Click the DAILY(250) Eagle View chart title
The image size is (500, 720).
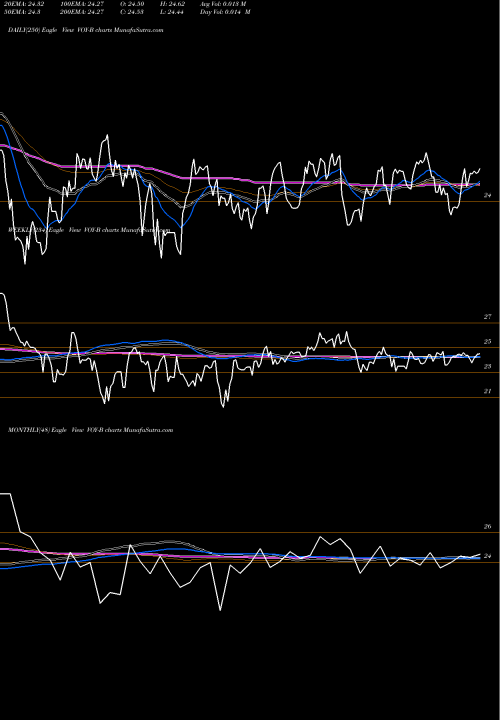[x=85, y=30]
